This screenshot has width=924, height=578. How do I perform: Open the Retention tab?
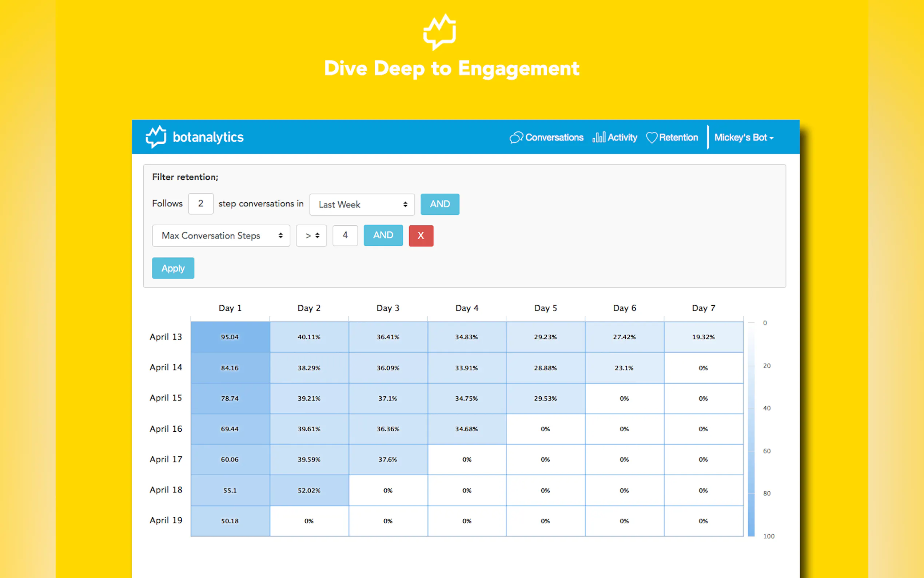pyautogui.click(x=678, y=138)
